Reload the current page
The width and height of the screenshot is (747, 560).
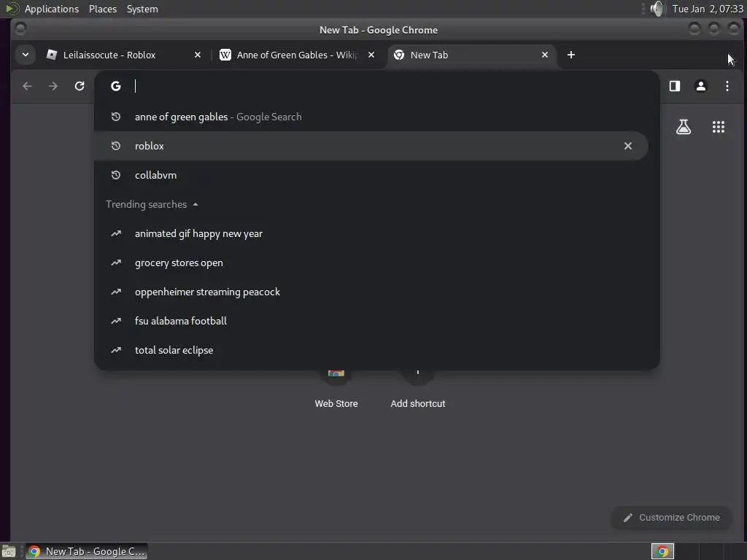tap(80, 86)
